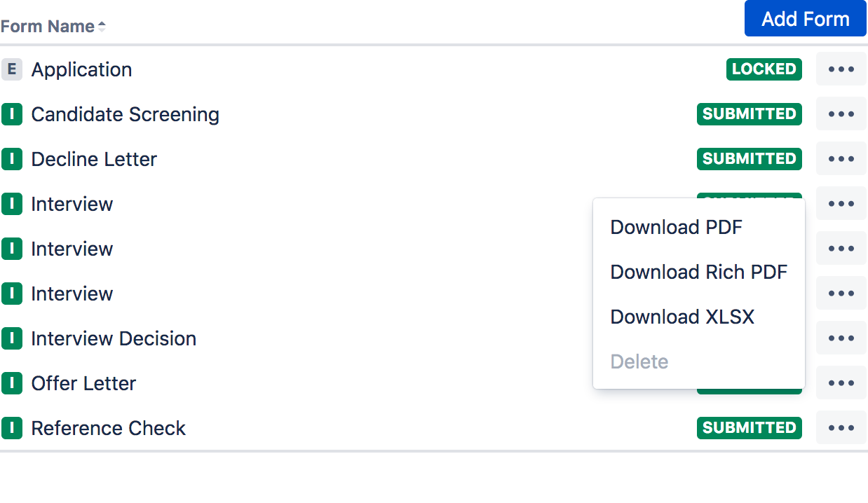Screen dimensions: 868x503
Task: Open the ellipsis menu for Decline Letter
Action: (841, 159)
